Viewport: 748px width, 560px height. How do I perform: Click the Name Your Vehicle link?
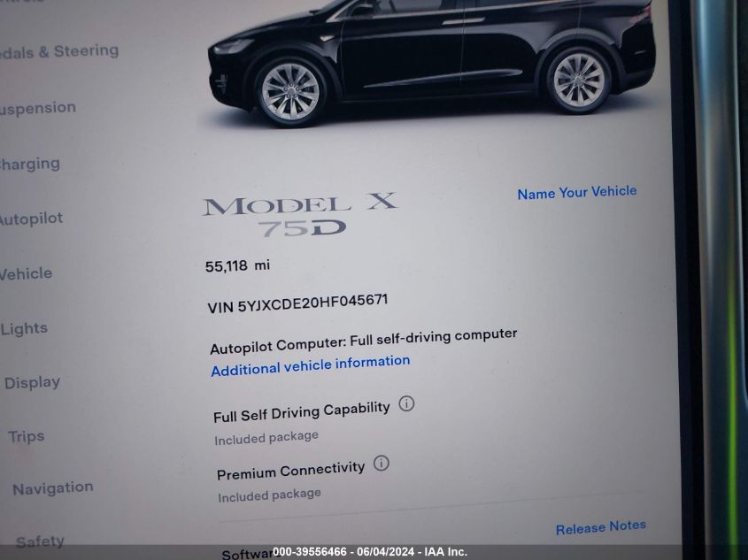click(577, 192)
